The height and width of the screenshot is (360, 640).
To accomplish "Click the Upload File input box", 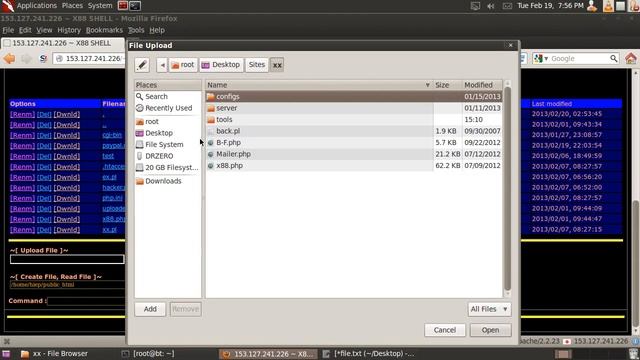I will (x=67, y=259).
